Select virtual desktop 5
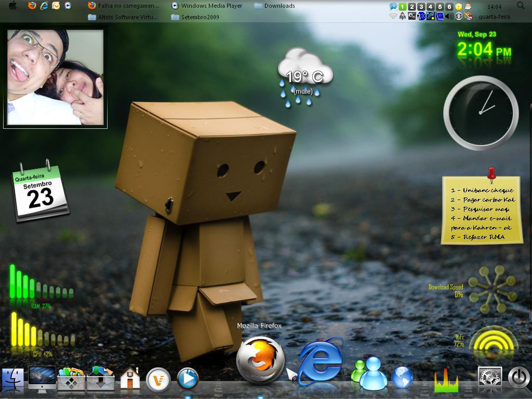Image resolution: width=532 pixels, height=399 pixels. click(440, 6)
